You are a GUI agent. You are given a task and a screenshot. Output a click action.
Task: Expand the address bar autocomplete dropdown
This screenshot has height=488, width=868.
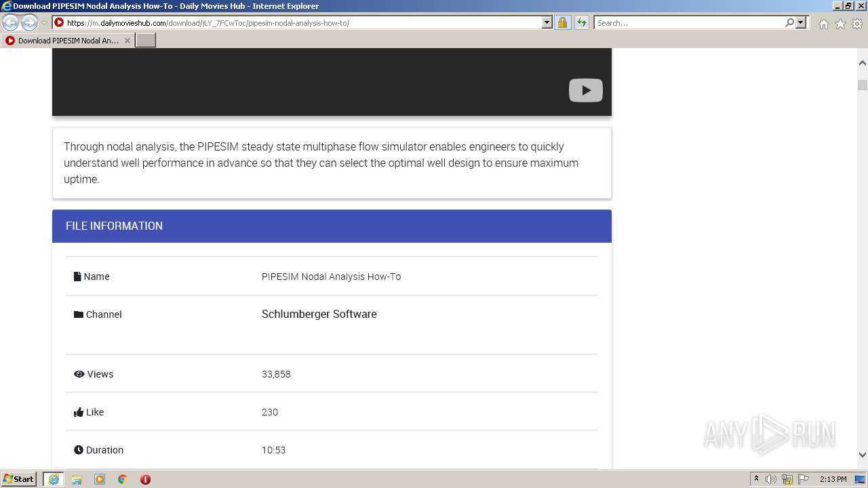pos(547,22)
